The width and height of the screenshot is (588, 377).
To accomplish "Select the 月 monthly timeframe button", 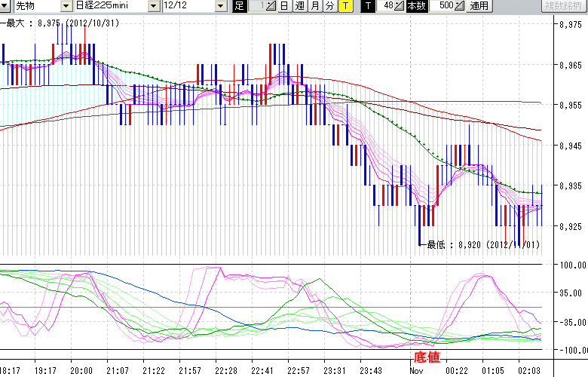I will pos(314,6).
